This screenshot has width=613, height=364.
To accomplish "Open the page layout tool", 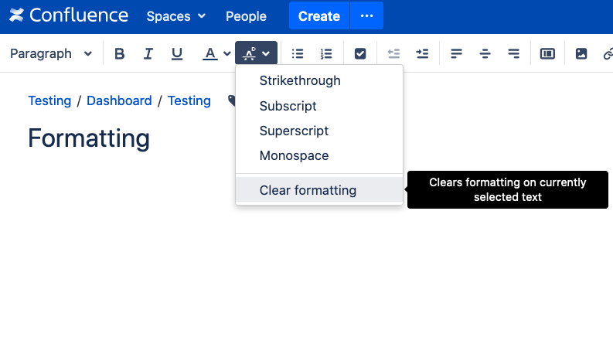I will click(x=547, y=53).
